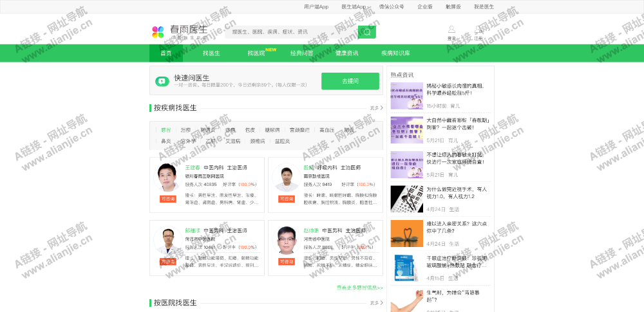Click 更多 text beside 按疾病找医生
The height and width of the screenshot is (312, 644).
click(x=374, y=108)
